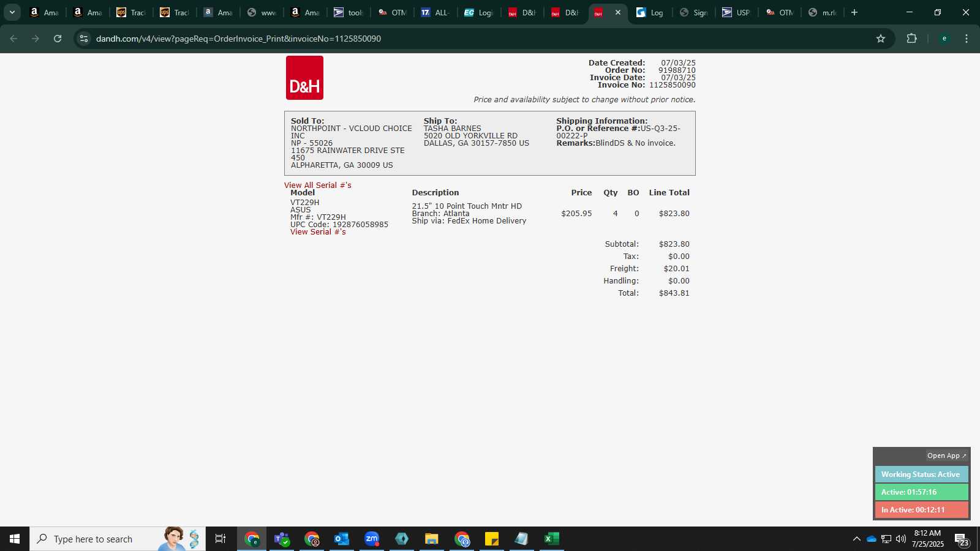Screen dimensions: 980x551
Task: Click the taskbar clock showing 8:12 AM
Action: pos(927,539)
